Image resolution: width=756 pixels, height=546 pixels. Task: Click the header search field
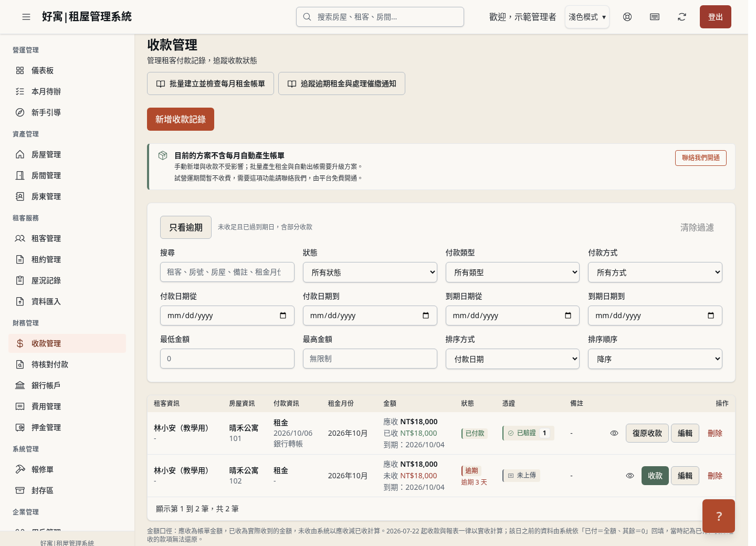point(380,17)
